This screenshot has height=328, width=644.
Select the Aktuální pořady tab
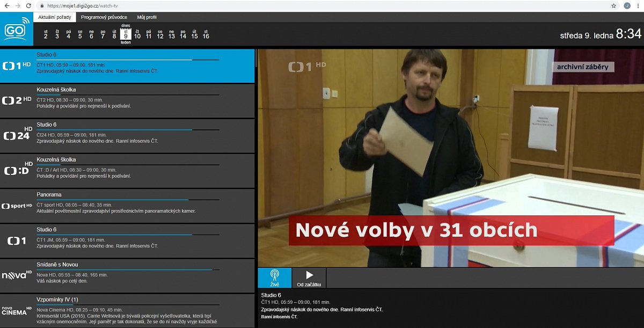click(55, 17)
